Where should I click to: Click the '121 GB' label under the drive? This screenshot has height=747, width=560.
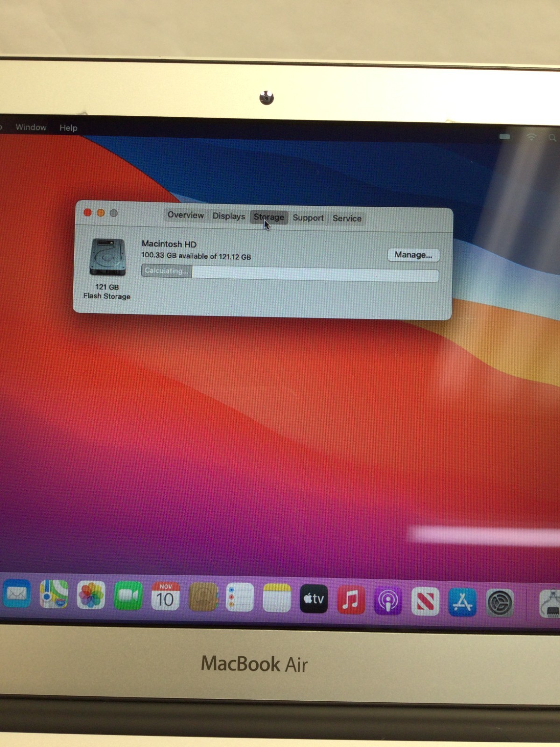107,287
